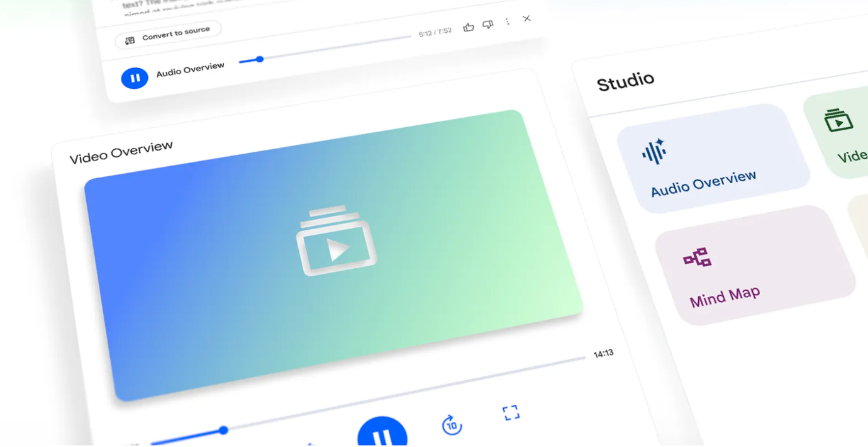Skip forward 10 seconds in video
868x447 pixels.
pyautogui.click(x=452, y=425)
